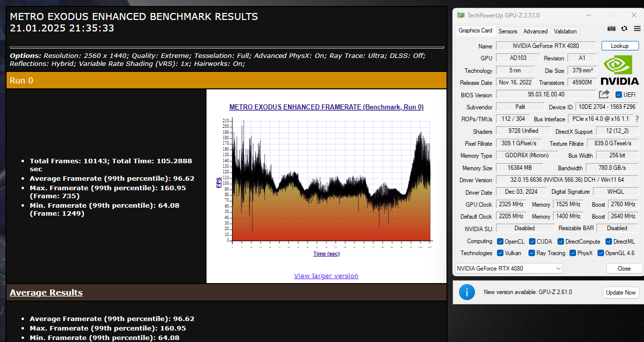Click the Time (sec) axis label

click(x=326, y=254)
